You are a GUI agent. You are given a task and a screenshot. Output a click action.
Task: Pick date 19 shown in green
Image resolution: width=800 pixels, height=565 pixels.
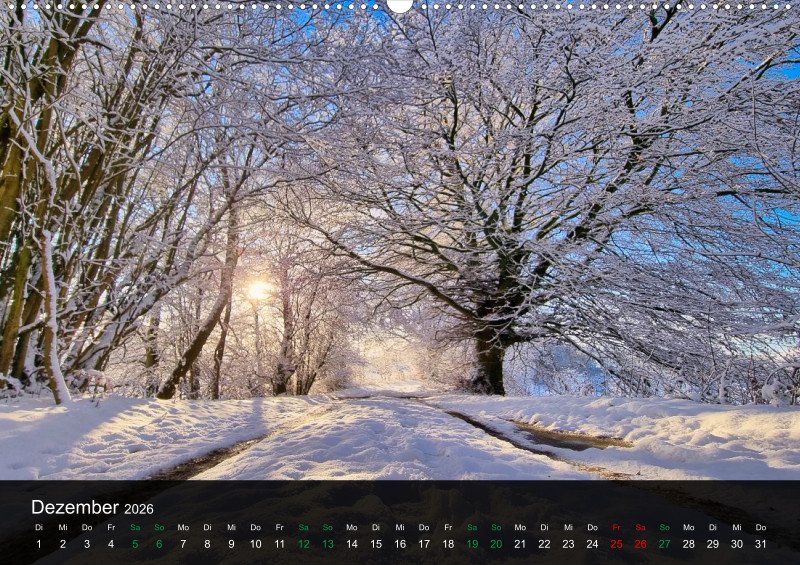click(x=472, y=544)
